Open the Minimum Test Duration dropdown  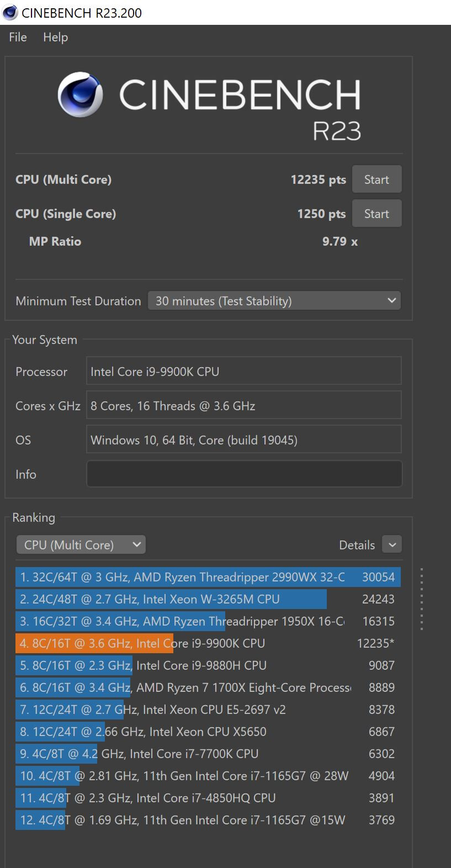tap(274, 301)
